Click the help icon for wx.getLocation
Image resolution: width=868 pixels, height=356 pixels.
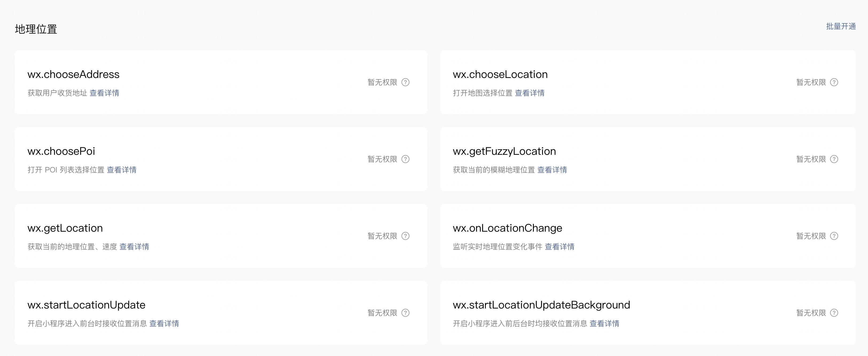[406, 236]
